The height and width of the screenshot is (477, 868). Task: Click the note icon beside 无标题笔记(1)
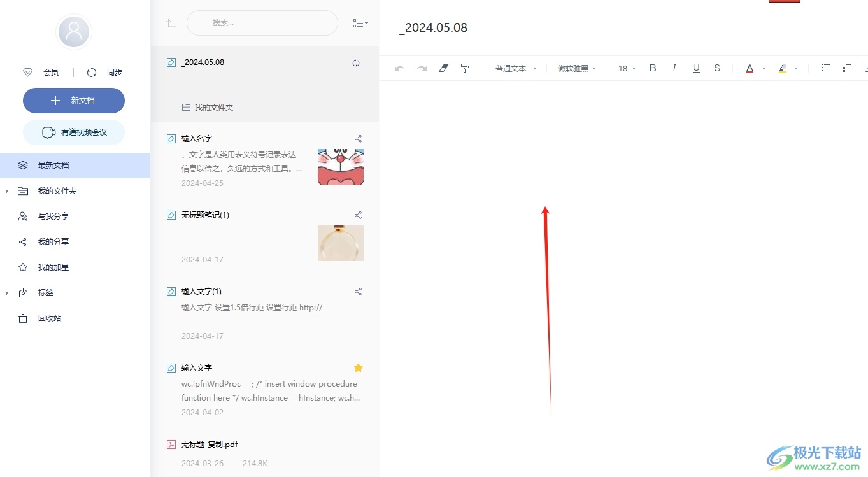click(x=171, y=215)
